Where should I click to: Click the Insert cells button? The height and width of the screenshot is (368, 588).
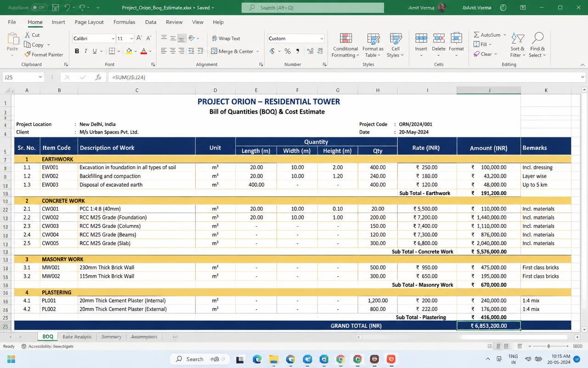421,45
